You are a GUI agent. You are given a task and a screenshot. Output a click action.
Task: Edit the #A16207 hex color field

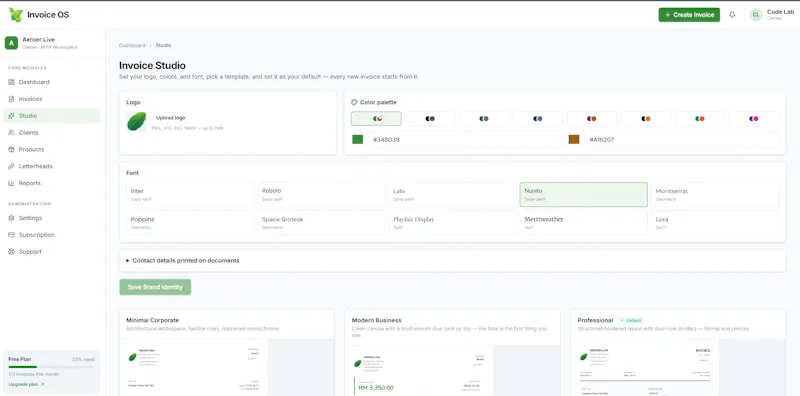pyautogui.click(x=681, y=139)
